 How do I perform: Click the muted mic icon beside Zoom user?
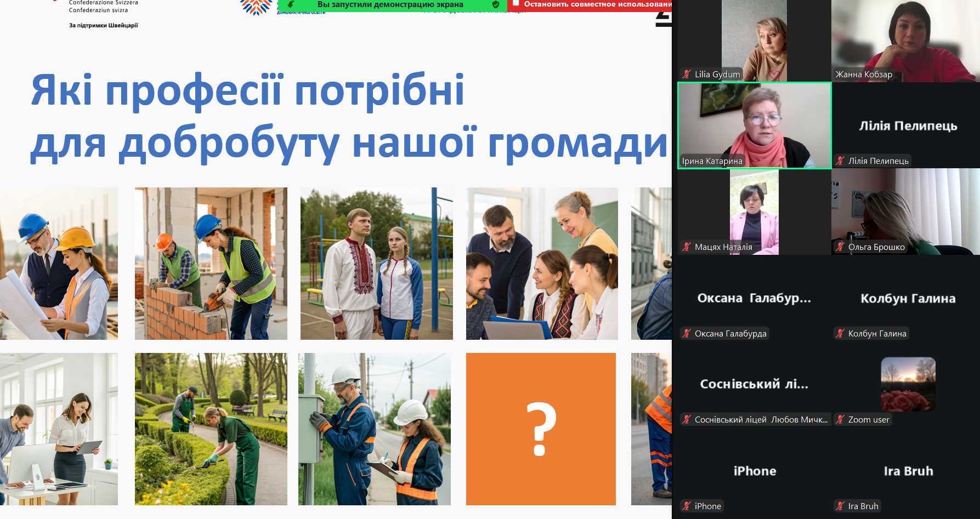[x=840, y=420]
